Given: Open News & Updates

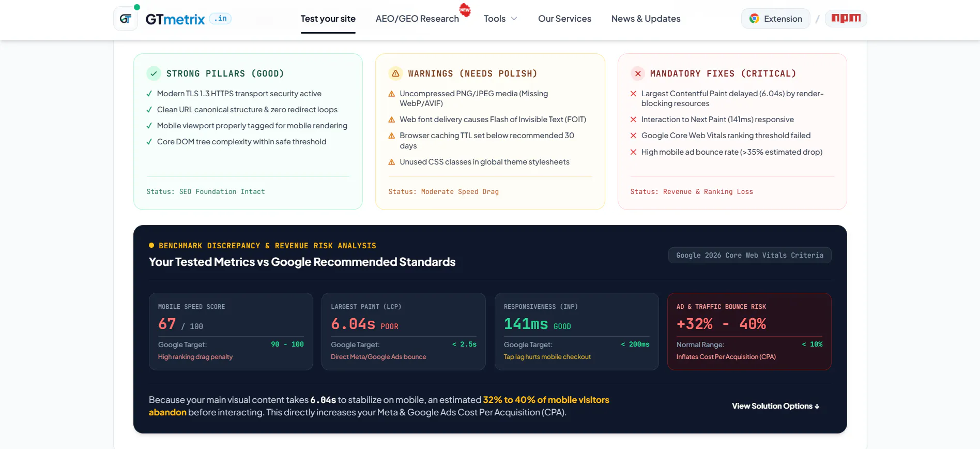Looking at the screenshot, I should tap(646, 19).
